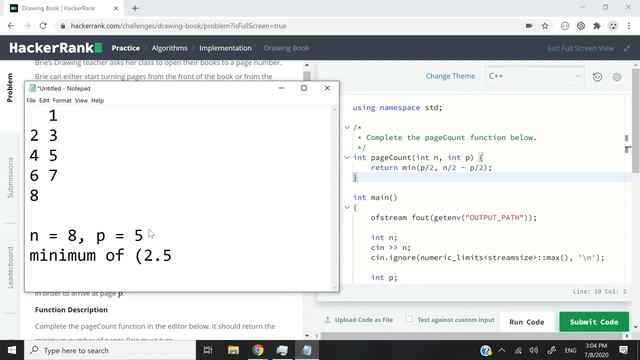Show hidden system tray icons

[x=502, y=350]
